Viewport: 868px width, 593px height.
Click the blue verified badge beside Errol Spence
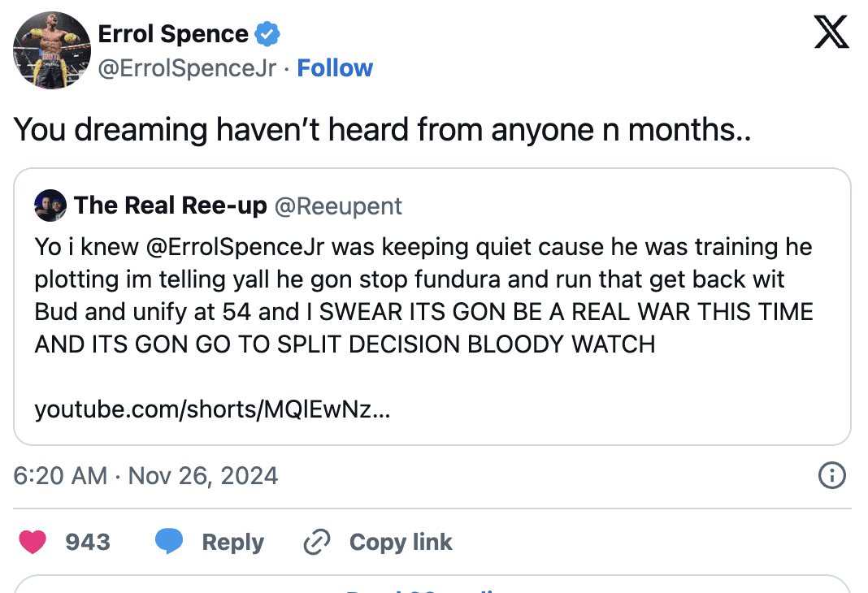point(267,34)
